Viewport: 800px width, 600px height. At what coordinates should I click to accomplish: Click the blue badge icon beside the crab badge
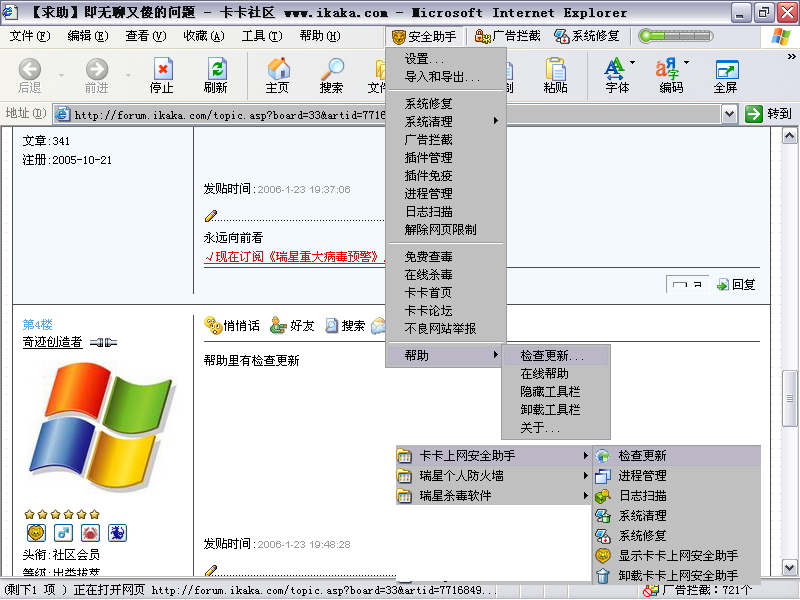(117, 533)
